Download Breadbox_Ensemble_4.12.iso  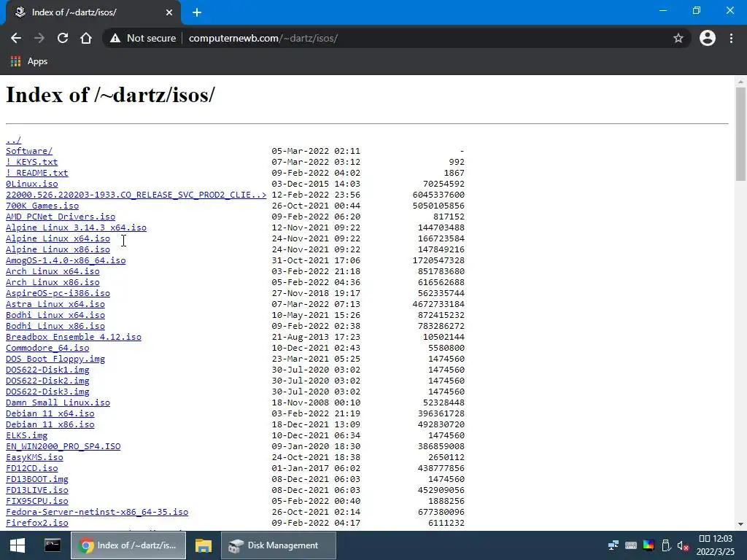(74, 337)
